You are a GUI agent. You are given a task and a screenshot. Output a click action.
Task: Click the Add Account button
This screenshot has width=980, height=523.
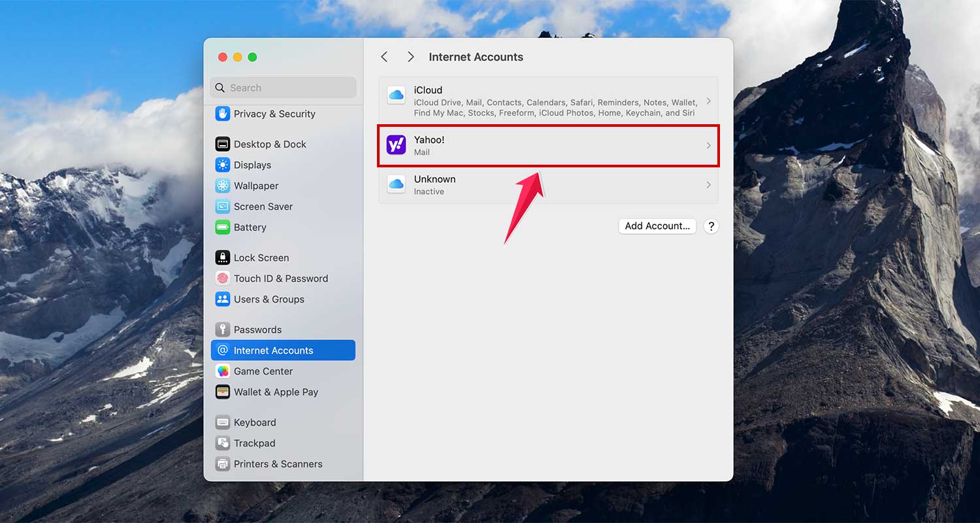pyautogui.click(x=657, y=226)
